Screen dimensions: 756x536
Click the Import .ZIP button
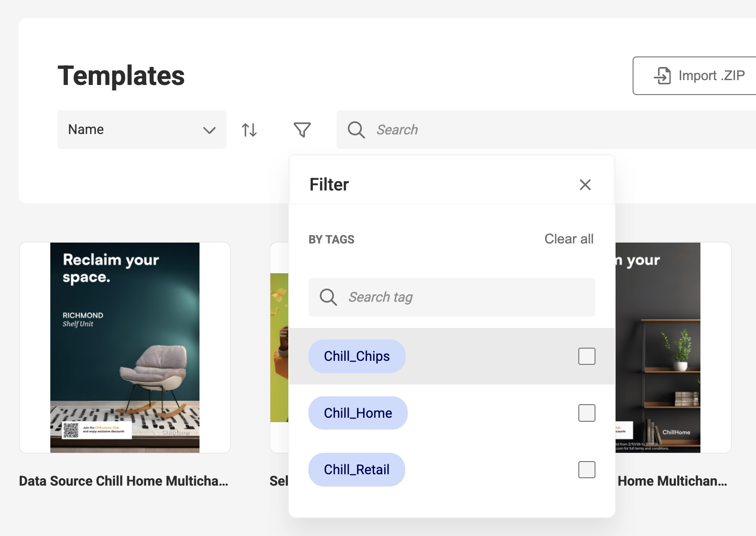point(699,75)
